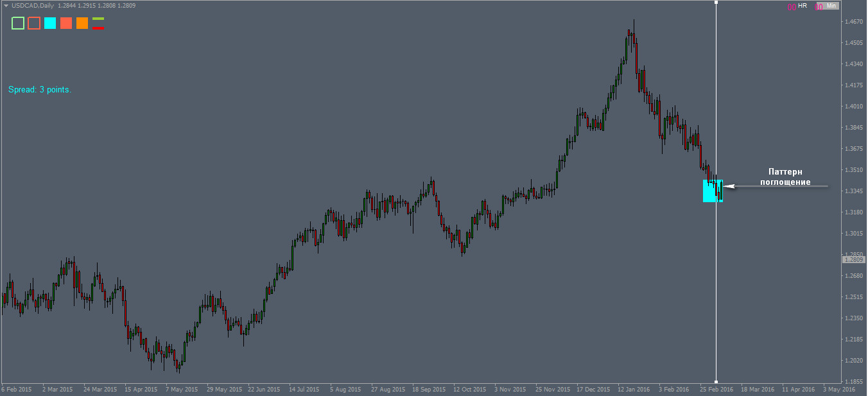
Task: Click the 1.1855 price axis level
Action: pyautogui.click(x=855, y=382)
